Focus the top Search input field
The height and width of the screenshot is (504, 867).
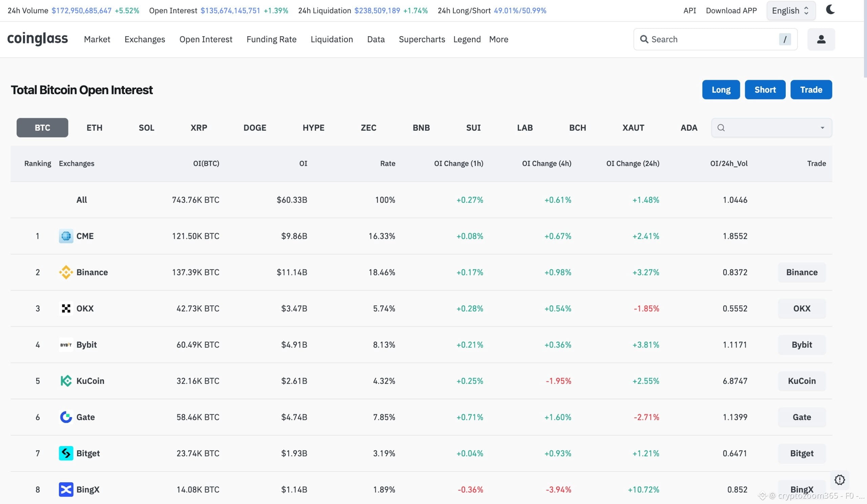click(x=715, y=39)
